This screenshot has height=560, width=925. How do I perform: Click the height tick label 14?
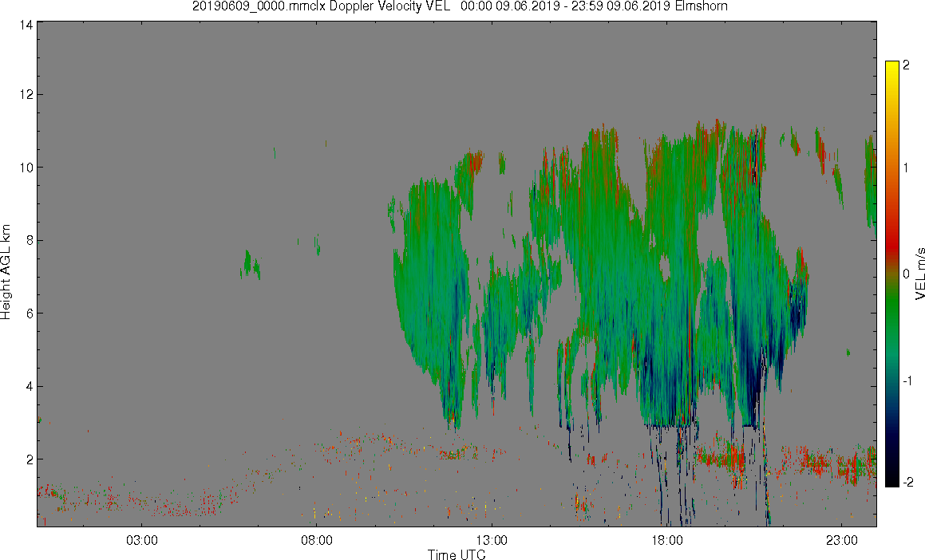click(x=26, y=25)
